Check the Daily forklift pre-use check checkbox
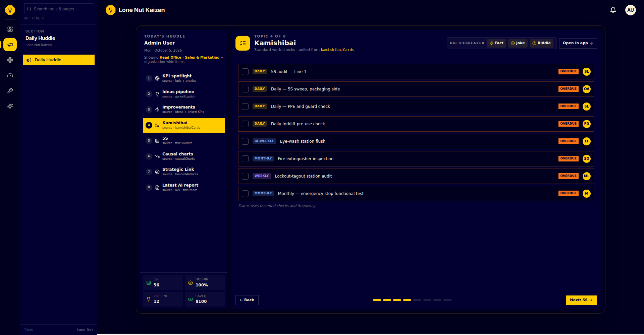 245,124
